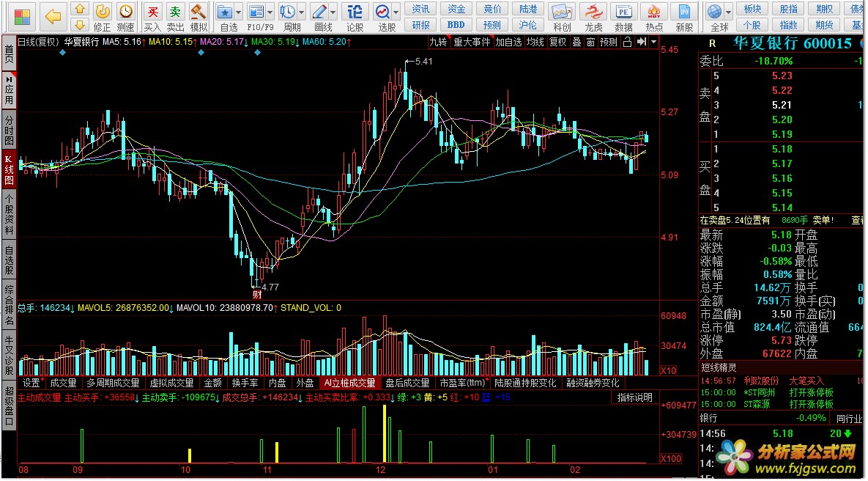Click the first blue diamond event marker
This screenshot has width=868, height=481.
[62, 53]
